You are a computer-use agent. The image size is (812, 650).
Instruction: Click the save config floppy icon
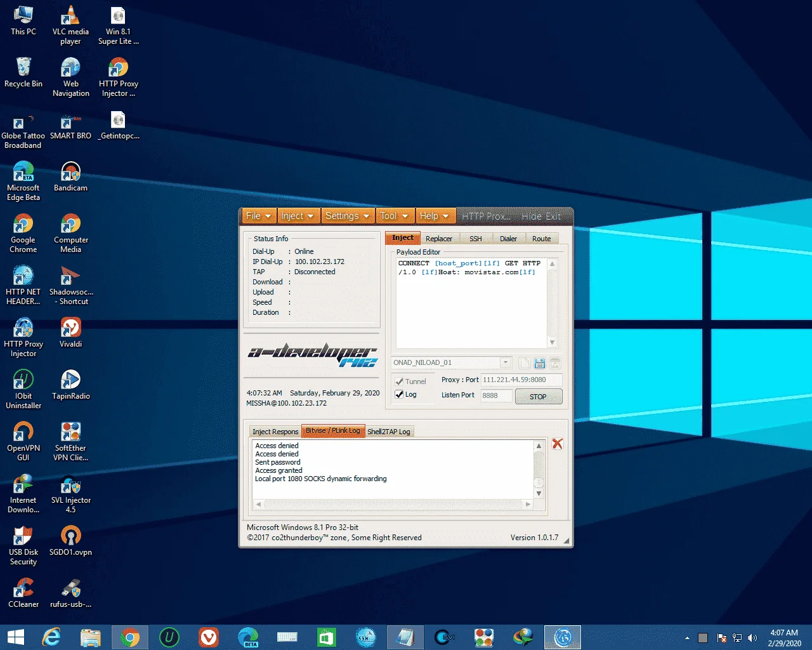tap(540, 363)
